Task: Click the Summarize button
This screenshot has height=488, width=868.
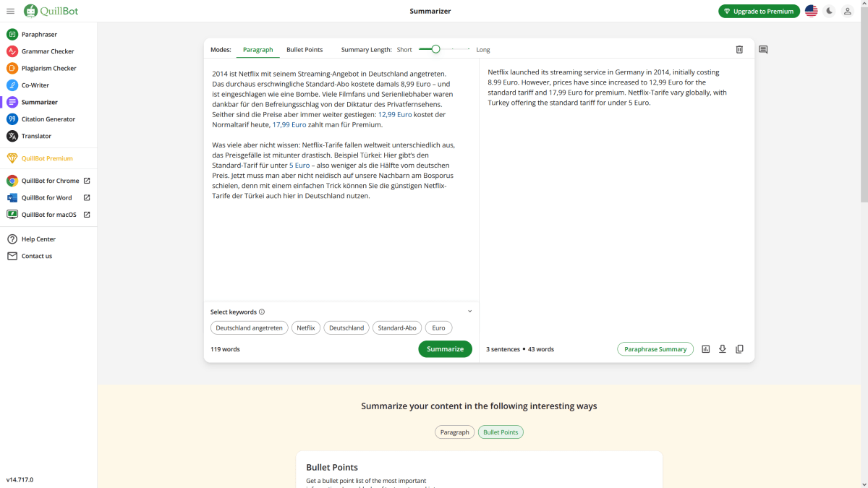Action: tap(445, 348)
